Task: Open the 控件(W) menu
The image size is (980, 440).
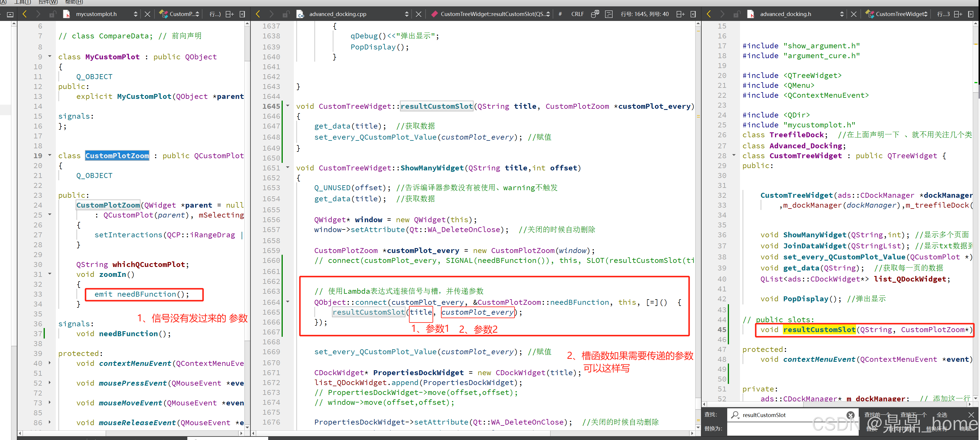Action: [x=48, y=2]
